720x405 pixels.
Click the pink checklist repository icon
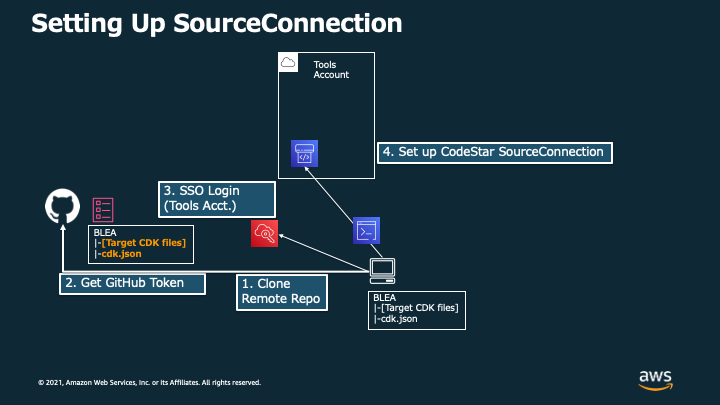[103, 210]
